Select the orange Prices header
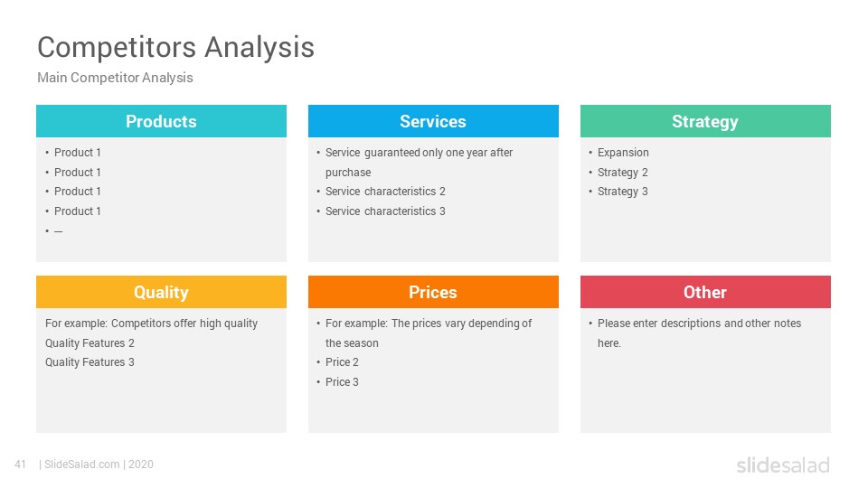This screenshot has width=868, height=488. 433,292
